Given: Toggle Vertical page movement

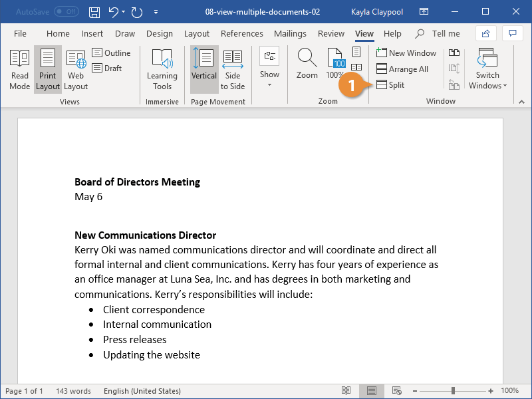Looking at the screenshot, I should (203, 68).
